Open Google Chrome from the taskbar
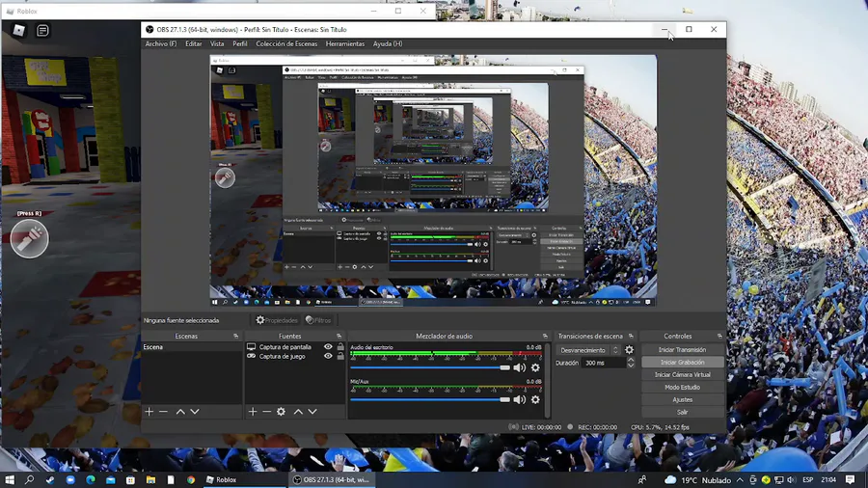 (191, 479)
